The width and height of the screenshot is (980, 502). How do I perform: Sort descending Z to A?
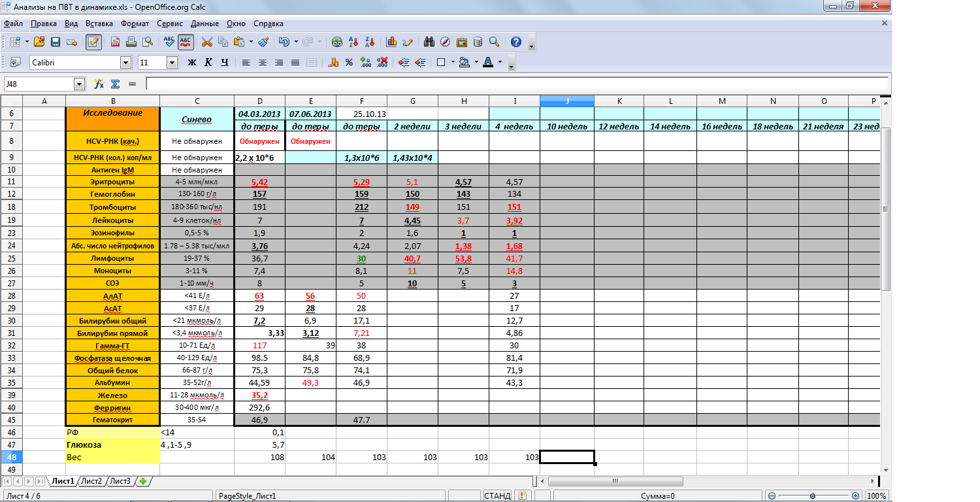click(370, 42)
